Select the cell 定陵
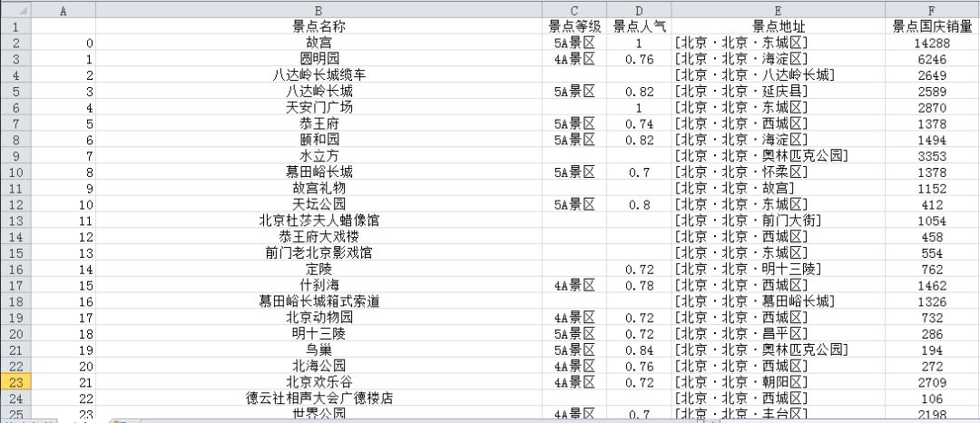This screenshot has width=980, height=423. point(318,270)
